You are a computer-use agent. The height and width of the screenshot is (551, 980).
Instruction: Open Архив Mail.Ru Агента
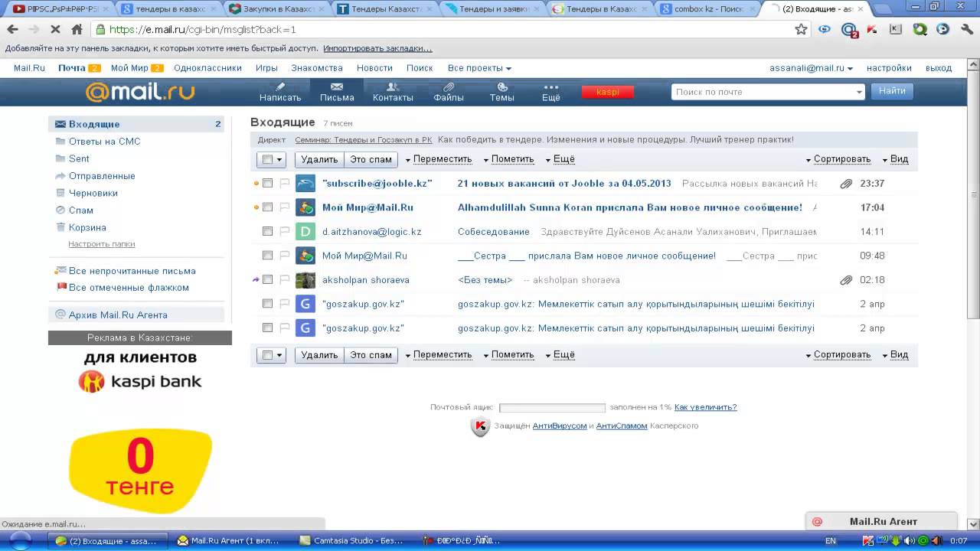(118, 315)
